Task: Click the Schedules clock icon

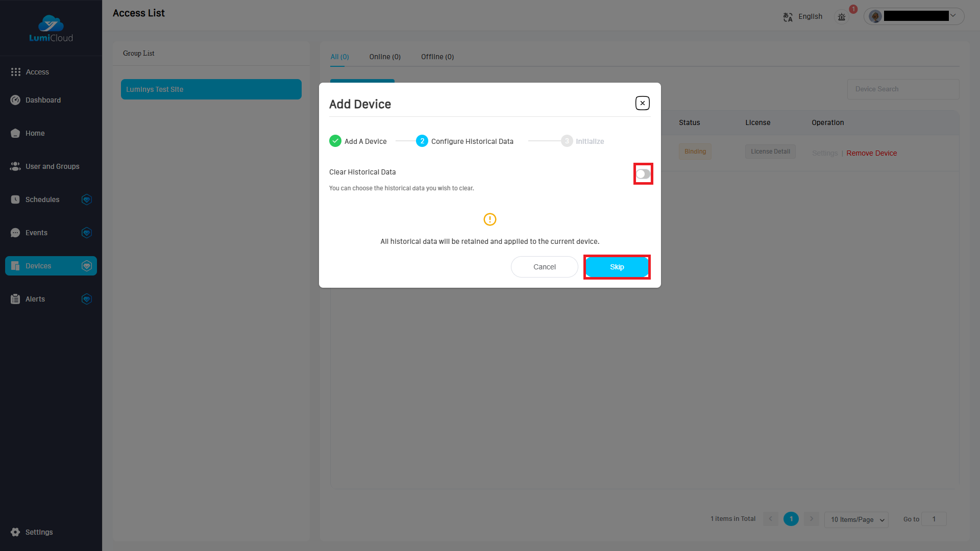Action: (15, 199)
